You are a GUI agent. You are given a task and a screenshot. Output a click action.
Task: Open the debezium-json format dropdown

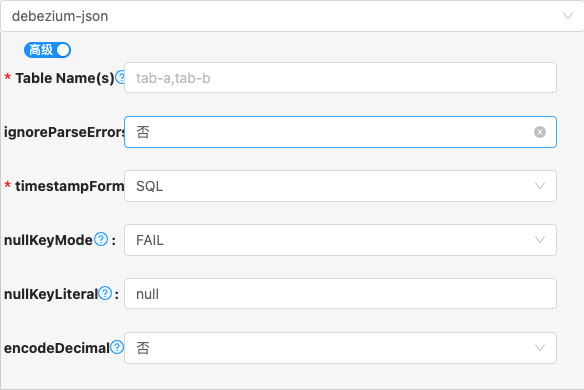click(292, 16)
